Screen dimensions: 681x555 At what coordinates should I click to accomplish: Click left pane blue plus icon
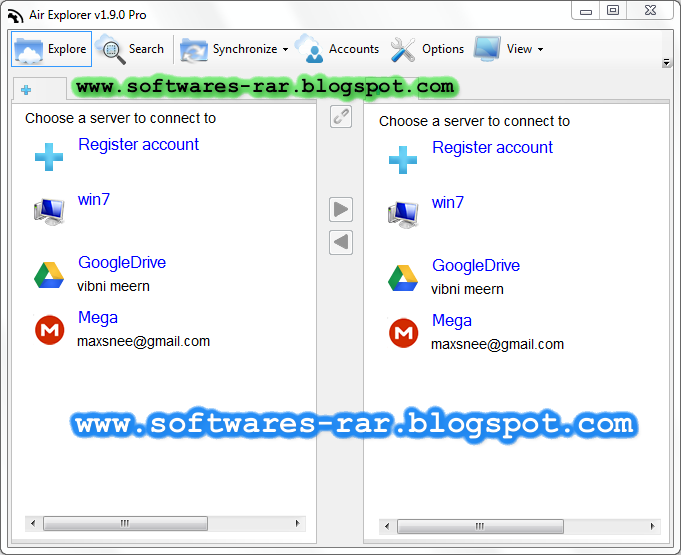coord(49,157)
